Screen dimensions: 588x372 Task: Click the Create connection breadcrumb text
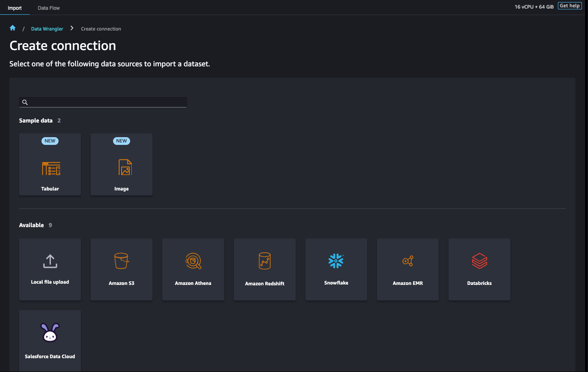tap(101, 29)
